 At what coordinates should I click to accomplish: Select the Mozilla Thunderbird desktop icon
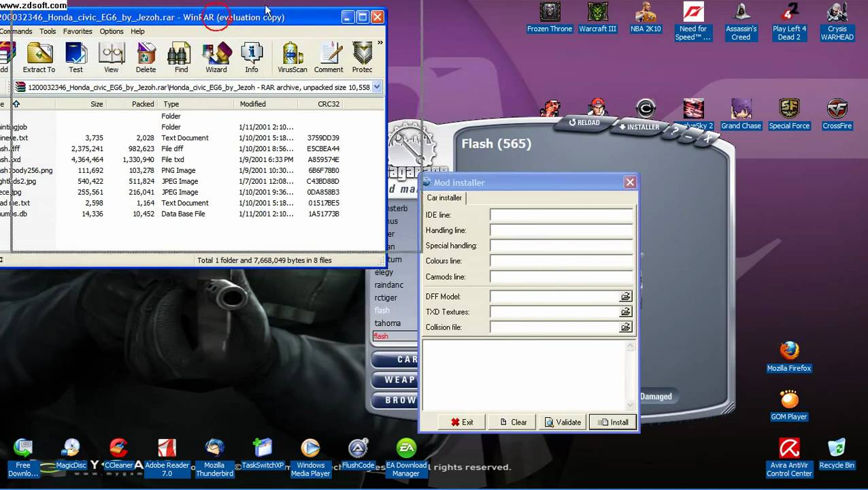[x=214, y=458]
